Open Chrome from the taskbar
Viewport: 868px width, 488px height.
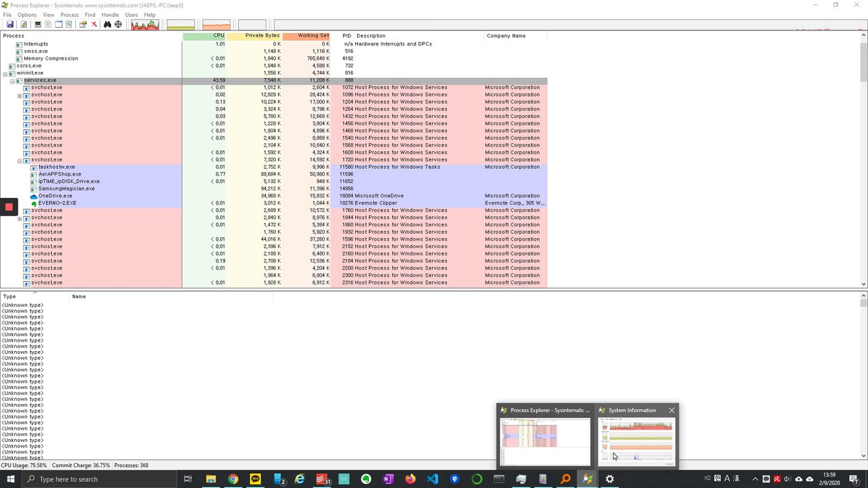233,479
